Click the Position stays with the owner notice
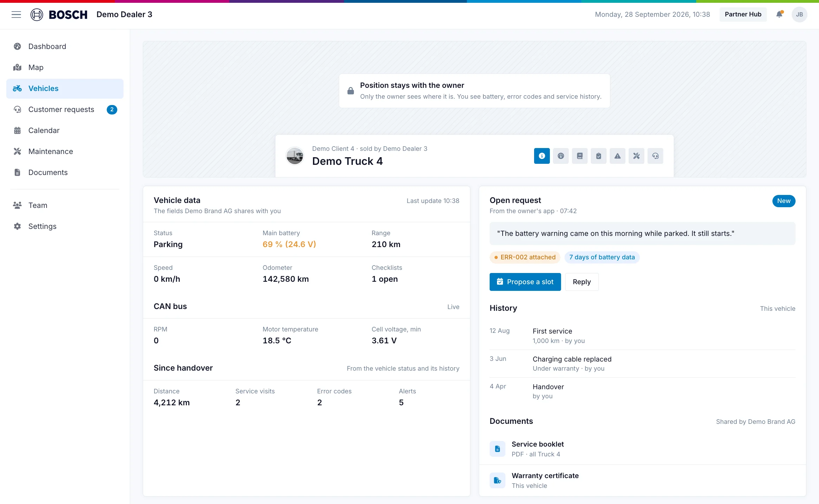 click(x=474, y=91)
